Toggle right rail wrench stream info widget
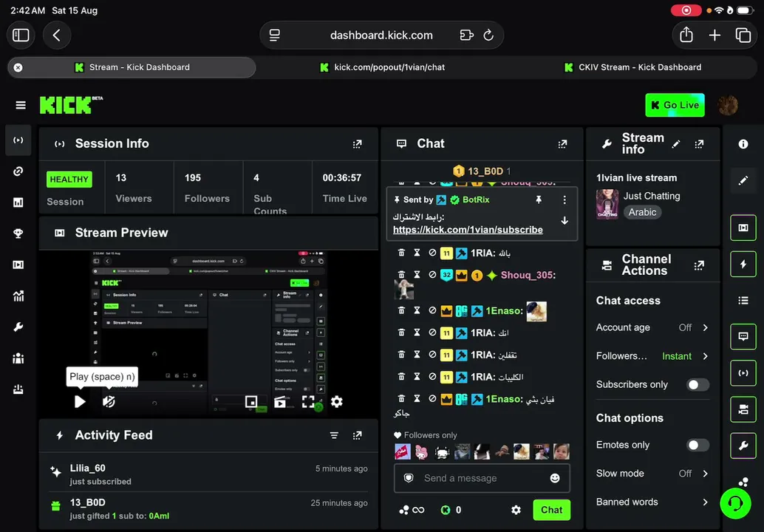764x532 pixels. pyautogui.click(x=743, y=446)
